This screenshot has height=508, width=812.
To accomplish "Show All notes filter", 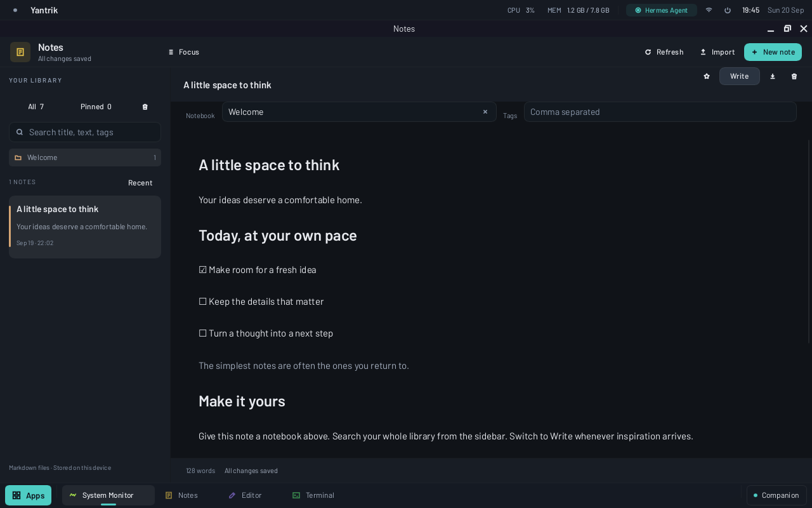I will 36,107.
